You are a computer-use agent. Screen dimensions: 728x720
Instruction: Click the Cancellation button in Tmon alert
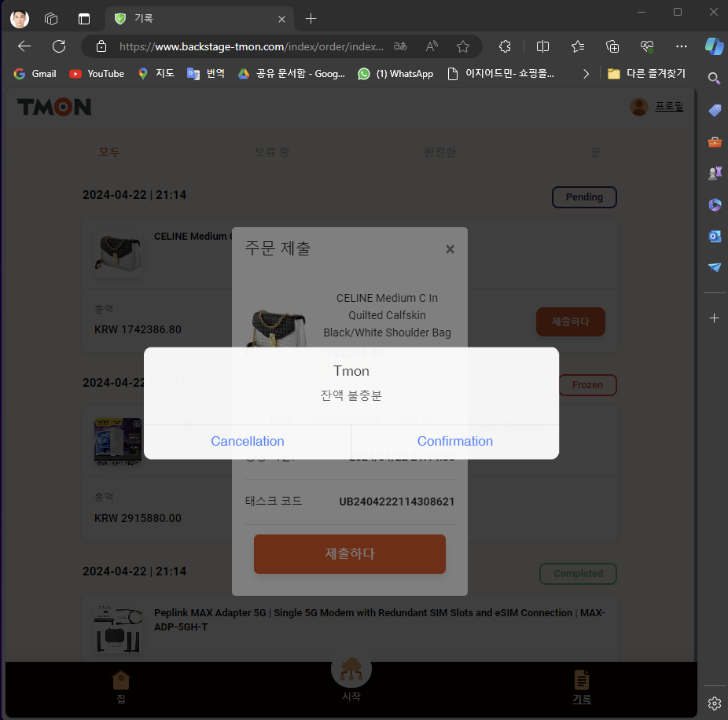point(248,441)
